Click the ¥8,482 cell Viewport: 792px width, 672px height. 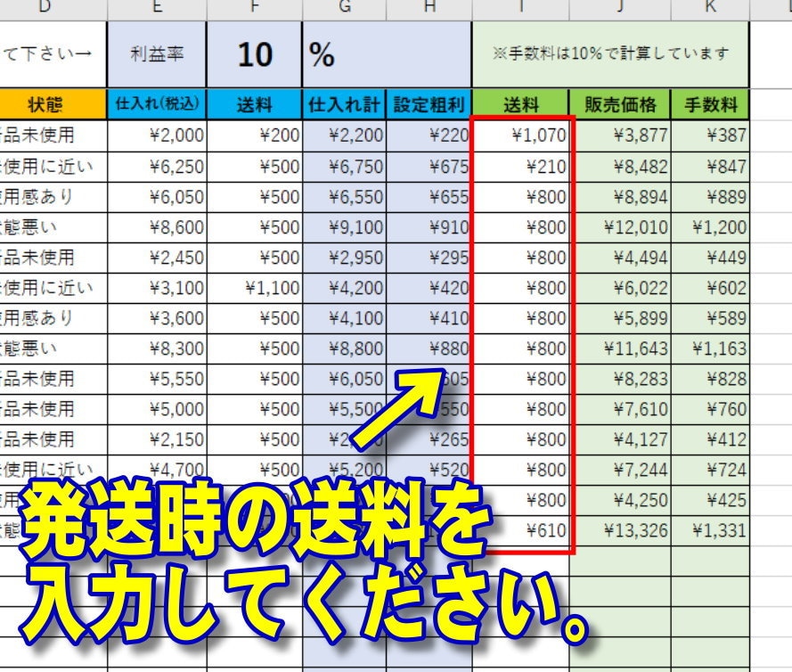click(x=620, y=167)
